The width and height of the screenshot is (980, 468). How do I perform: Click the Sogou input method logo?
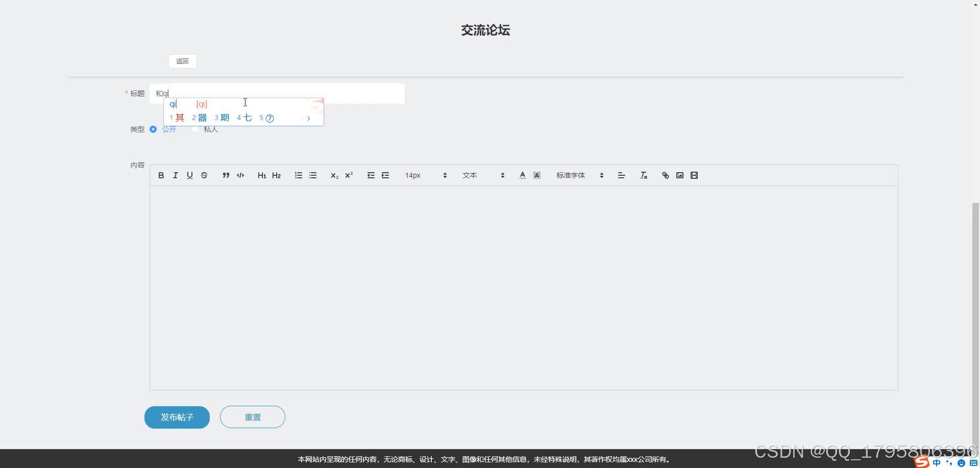coord(922,461)
